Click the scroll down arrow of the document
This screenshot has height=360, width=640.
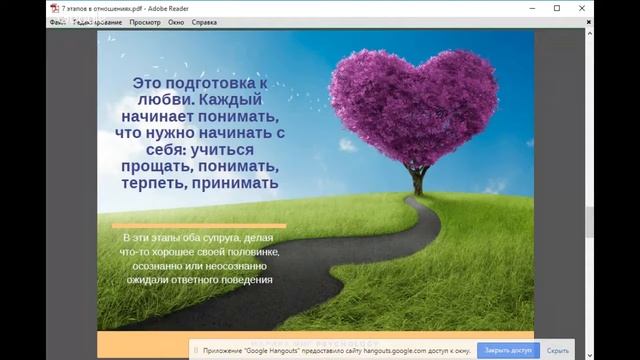[589, 356]
